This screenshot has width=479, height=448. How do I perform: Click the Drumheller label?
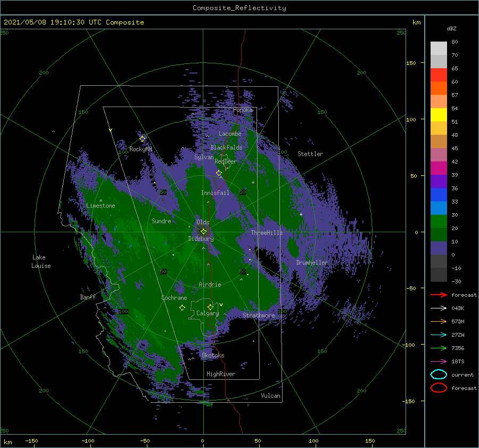pyautogui.click(x=312, y=263)
